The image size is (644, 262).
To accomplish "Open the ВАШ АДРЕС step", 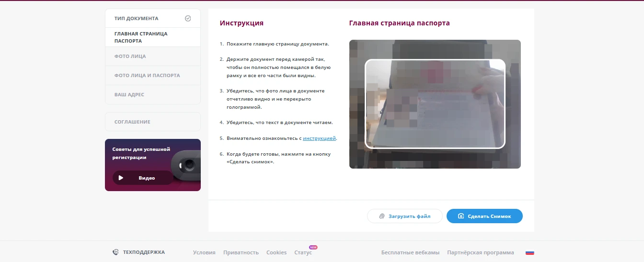I will (x=129, y=95).
